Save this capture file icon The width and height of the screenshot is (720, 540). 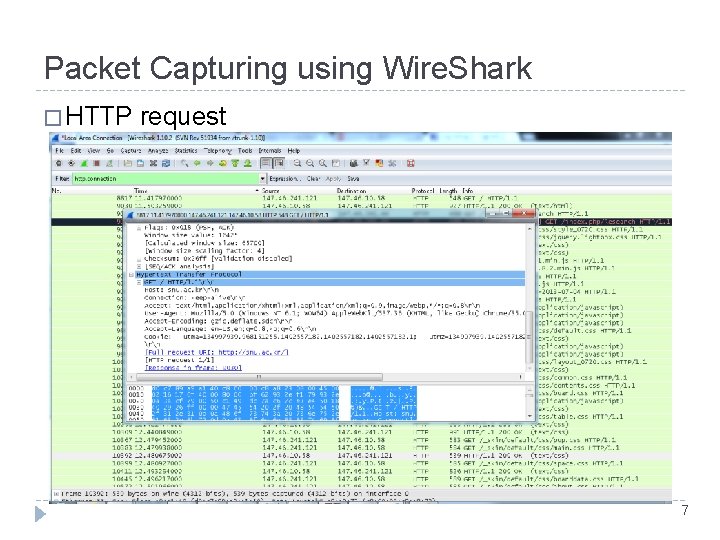[x=141, y=163]
